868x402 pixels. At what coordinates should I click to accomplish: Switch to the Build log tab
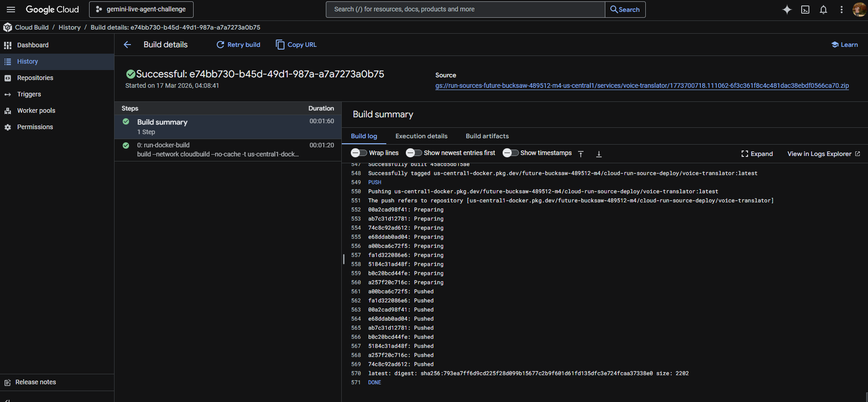pyautogui.click(x=364, y=136)
